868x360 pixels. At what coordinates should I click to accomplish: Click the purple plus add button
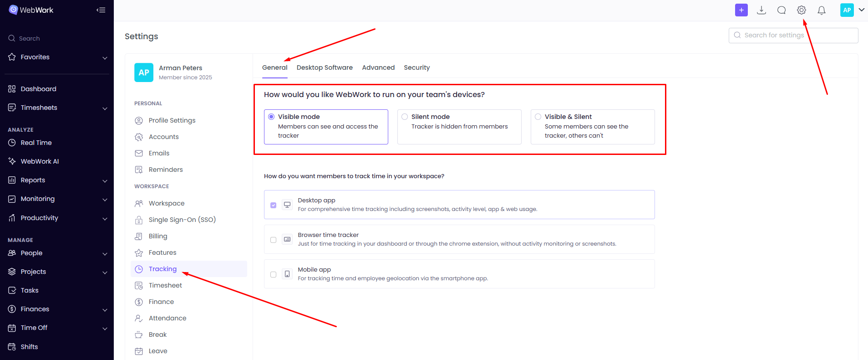point(741,10)
